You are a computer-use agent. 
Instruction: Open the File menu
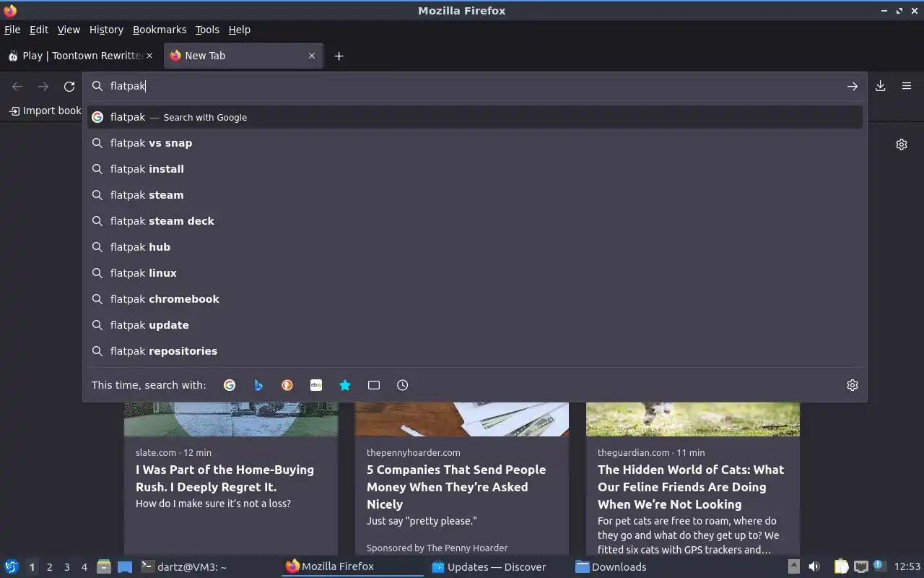point(12,30)
